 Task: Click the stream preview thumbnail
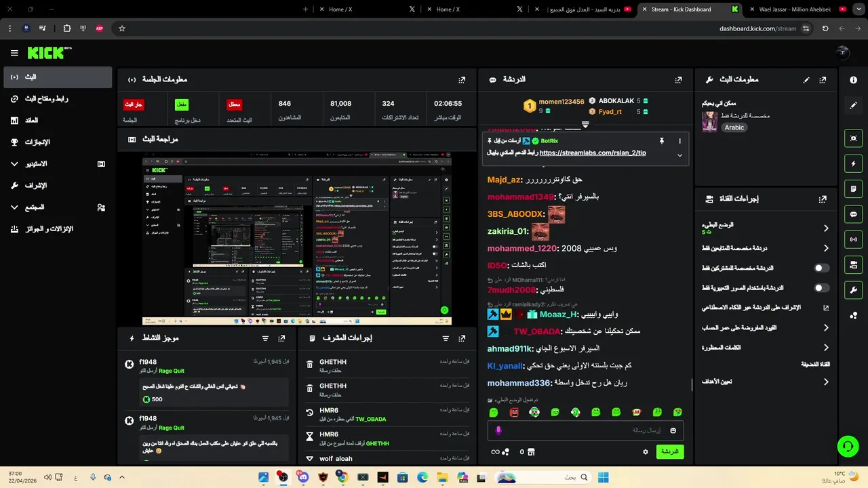pos(297,239)
